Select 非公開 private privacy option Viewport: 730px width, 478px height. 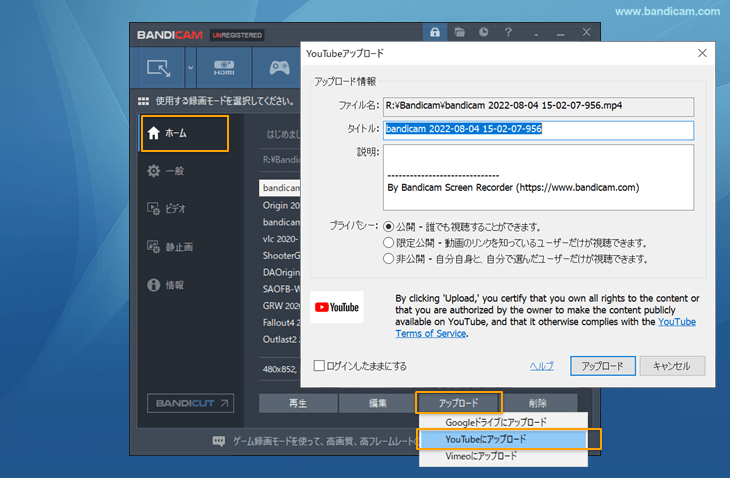tap(388, 258)
